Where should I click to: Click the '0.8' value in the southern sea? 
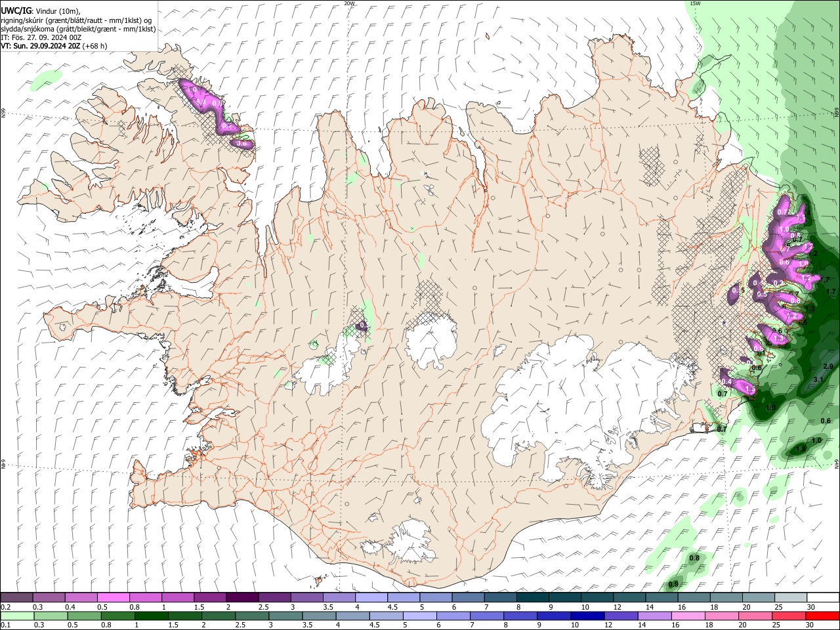(694, 558)
